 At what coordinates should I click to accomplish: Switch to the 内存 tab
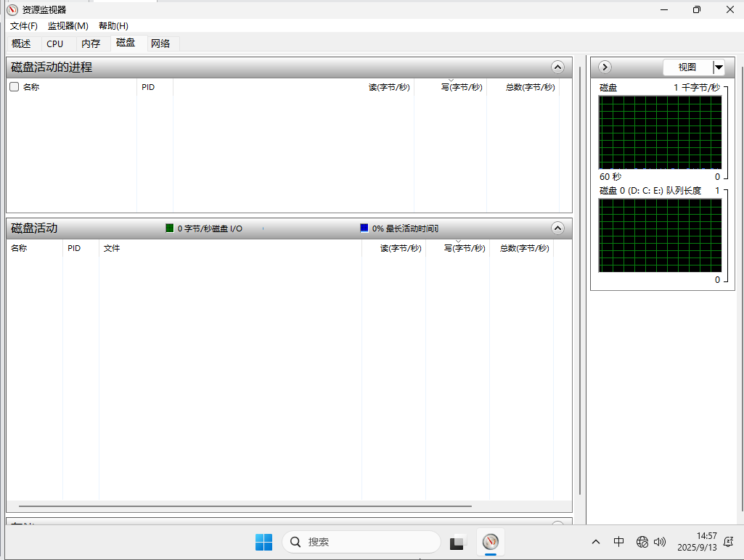click(91, 44)
